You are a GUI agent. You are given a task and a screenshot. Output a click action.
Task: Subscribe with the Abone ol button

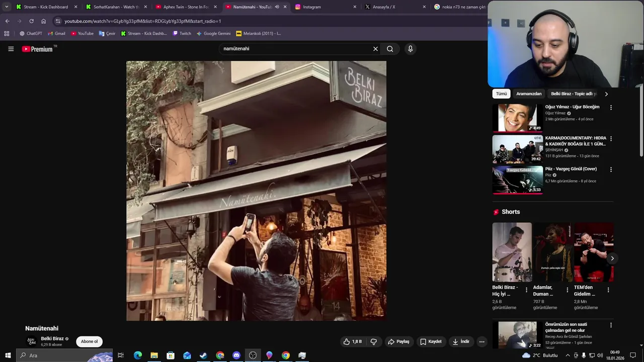[90, 341]
